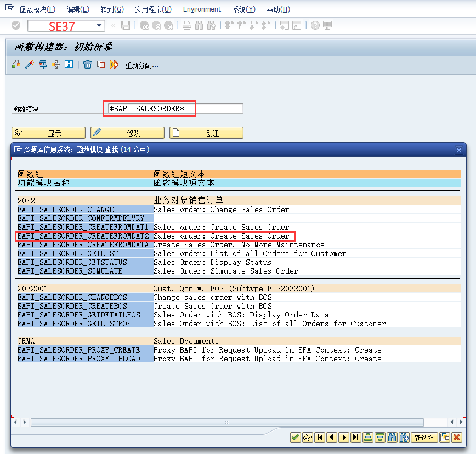Click the SAP window menu icon at top-left

coord(9,8)
